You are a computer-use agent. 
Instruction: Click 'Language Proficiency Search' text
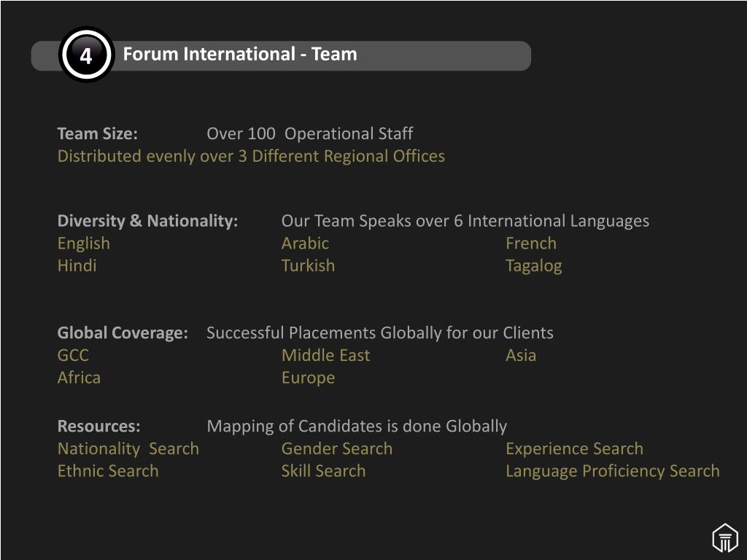point(613,472)
